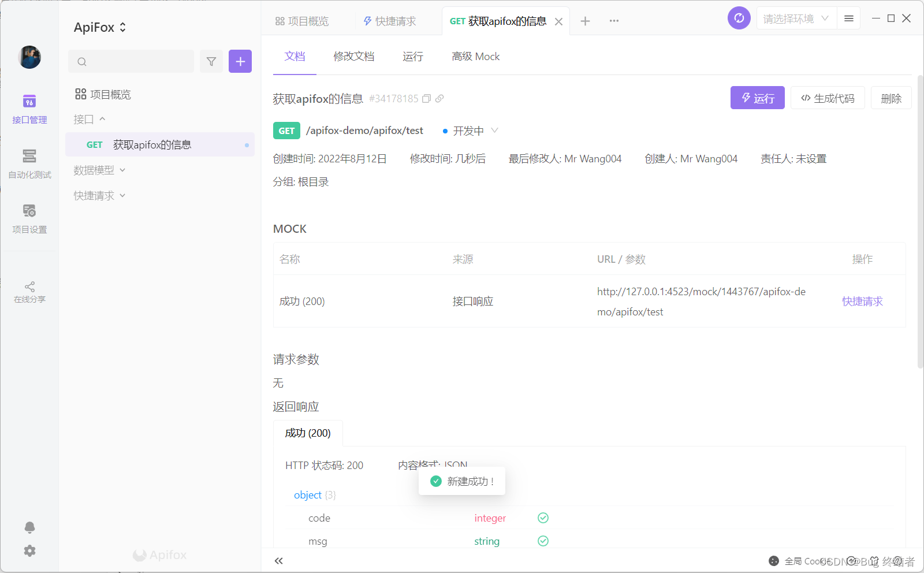924x573 pixels.
Task: Select the 文档 sub tab
Action: pos(295,57)
